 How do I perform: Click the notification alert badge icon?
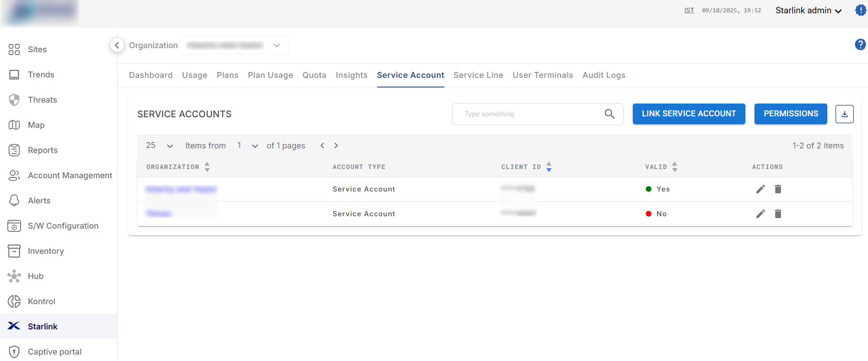pyautogui.click(x=861, y=11)
